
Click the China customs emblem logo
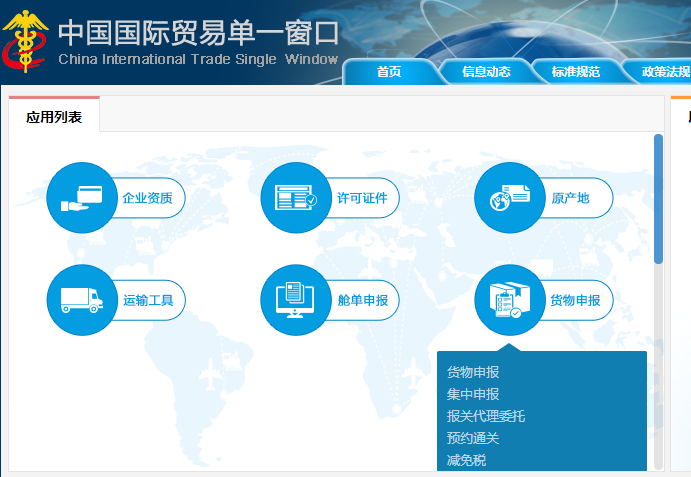pyautogui.click(x=25, y=42)
